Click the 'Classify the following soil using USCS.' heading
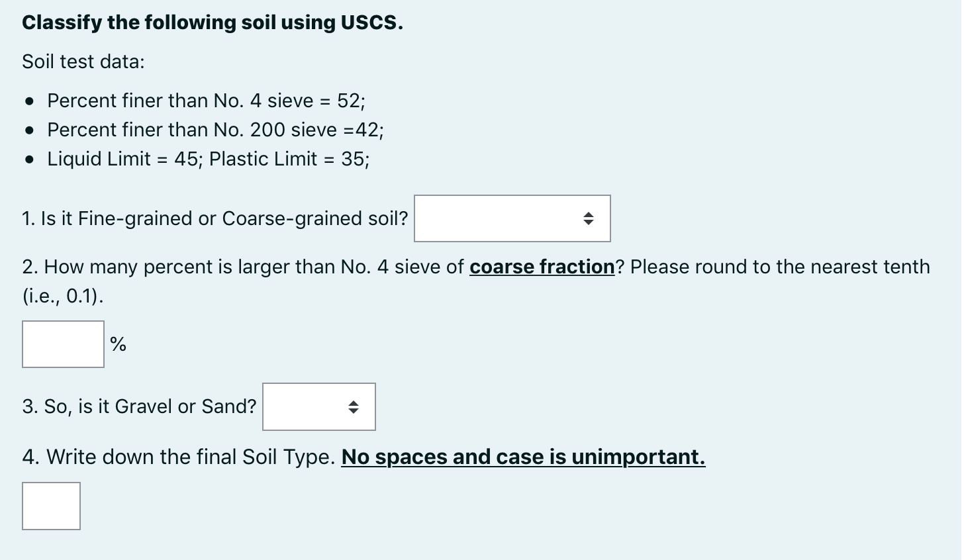Image resolution: width=964 pixels, height=560 pixels. click(212, 23)
